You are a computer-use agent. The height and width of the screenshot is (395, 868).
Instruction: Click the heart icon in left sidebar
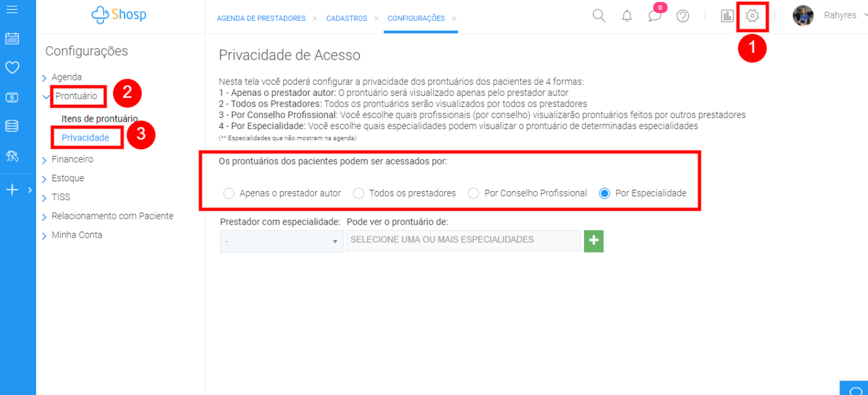click(12, 68)
